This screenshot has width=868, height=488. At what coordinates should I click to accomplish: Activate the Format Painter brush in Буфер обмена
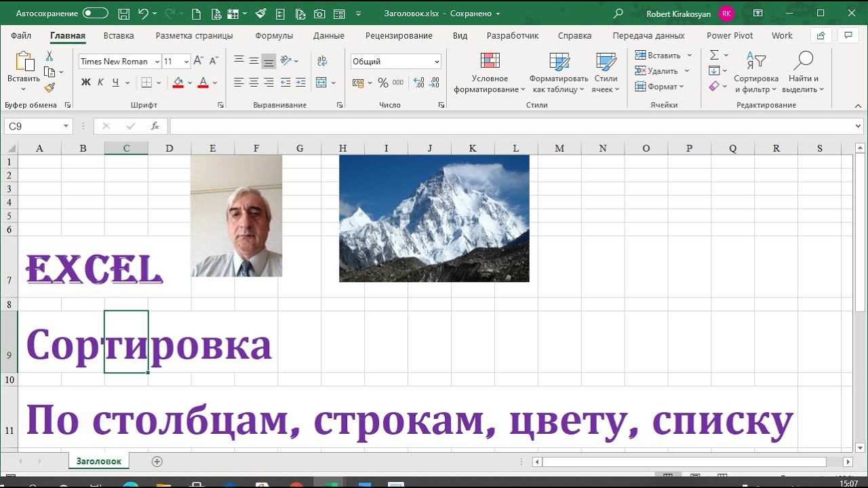pos(50,87)
